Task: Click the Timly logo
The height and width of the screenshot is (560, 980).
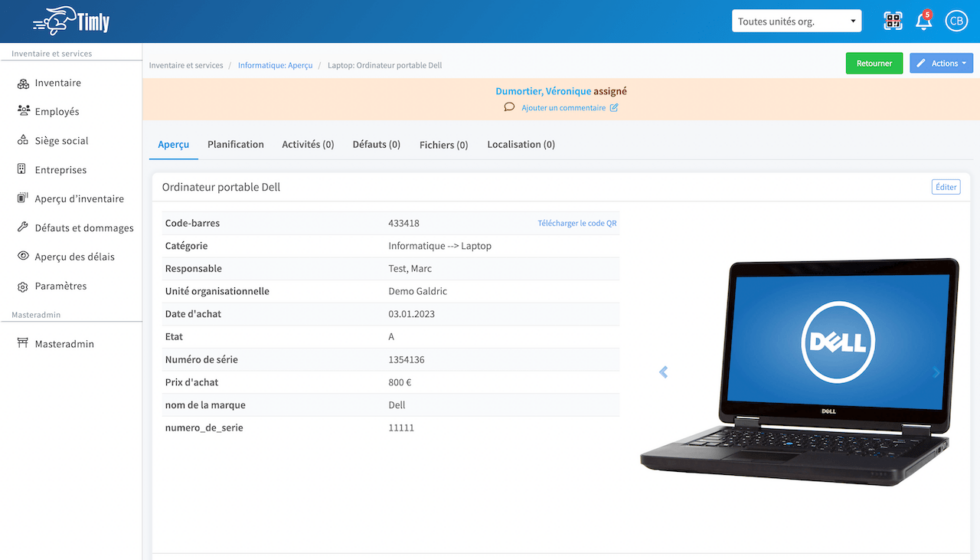Action: click(71, 21)
